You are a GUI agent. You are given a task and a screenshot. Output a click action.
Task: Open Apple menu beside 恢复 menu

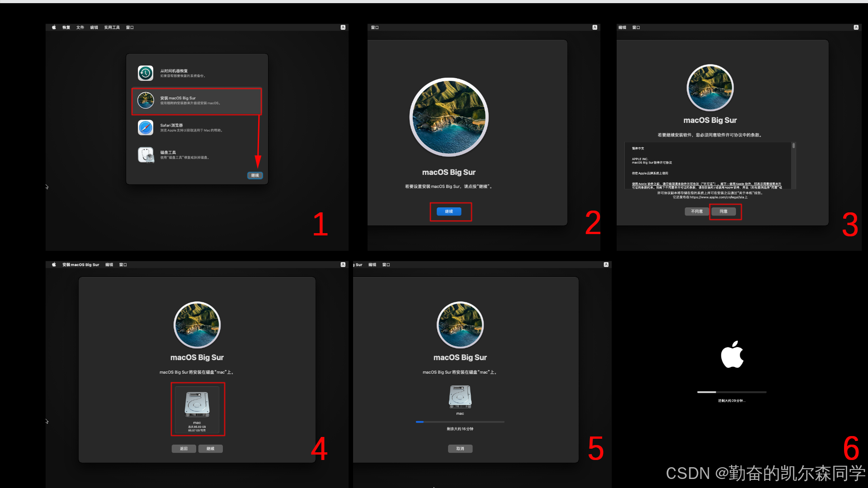pos(54,28)
